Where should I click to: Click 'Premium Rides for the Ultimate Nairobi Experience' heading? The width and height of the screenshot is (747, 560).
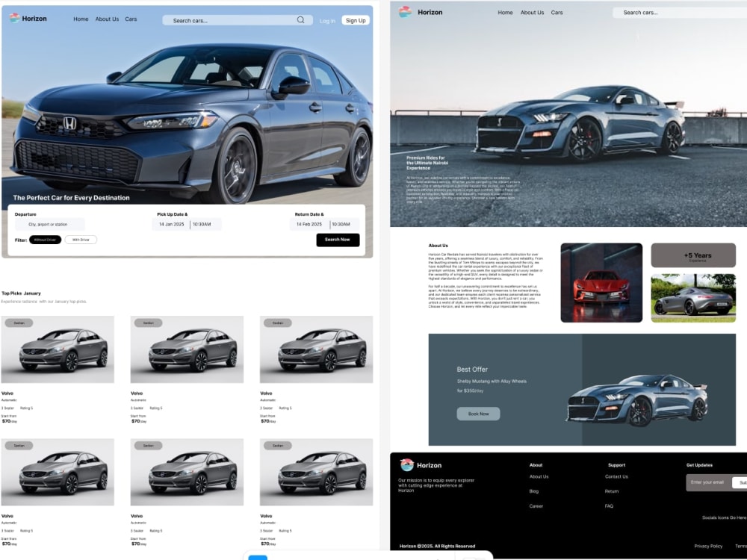pos(427,163)
